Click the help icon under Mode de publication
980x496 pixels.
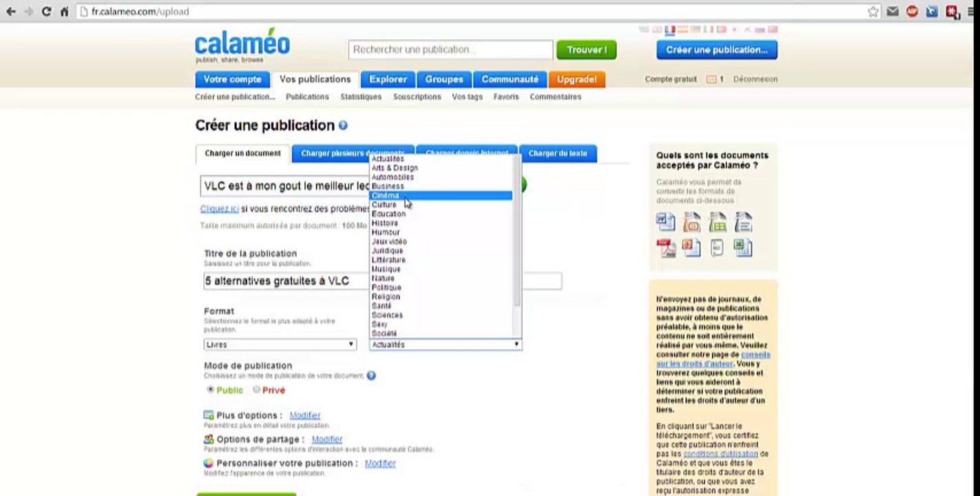click(371, 375)
